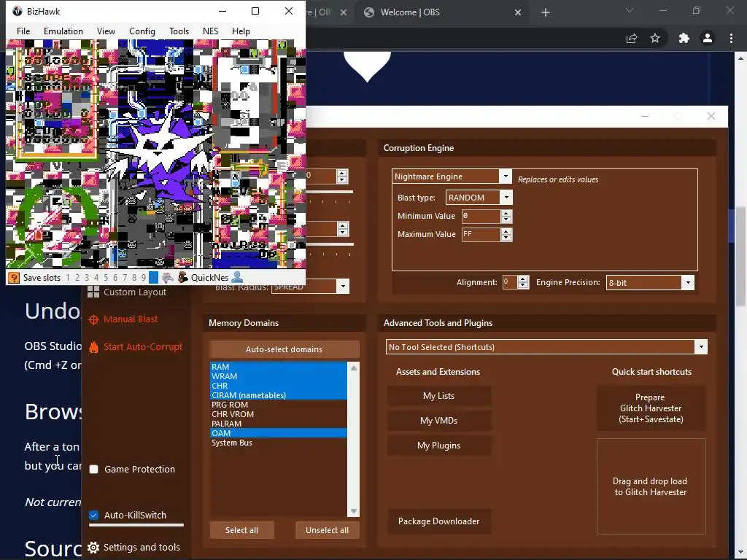Open My Lists

click(x=438, y=396)
